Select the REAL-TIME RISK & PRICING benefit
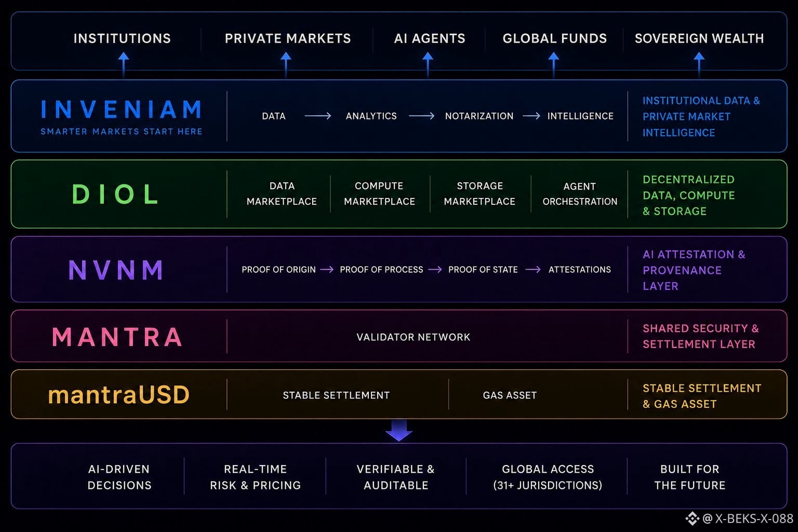Image resolution: width=798 pixels, height=532 pixels. [256, 477]
